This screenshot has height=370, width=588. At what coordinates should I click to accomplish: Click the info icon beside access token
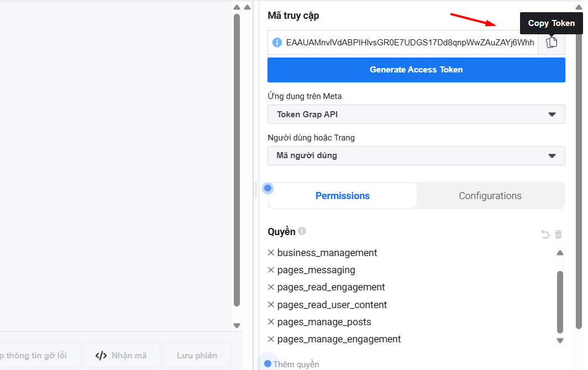[x=277, y=43]
